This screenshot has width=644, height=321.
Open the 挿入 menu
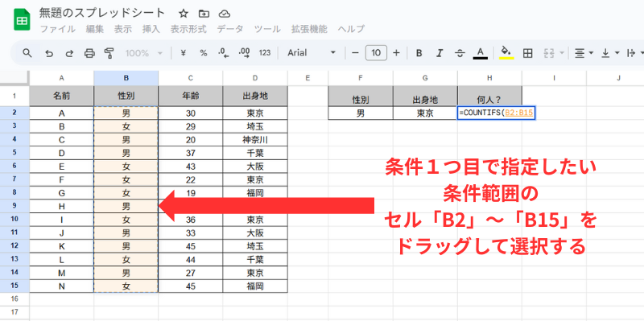151,29
